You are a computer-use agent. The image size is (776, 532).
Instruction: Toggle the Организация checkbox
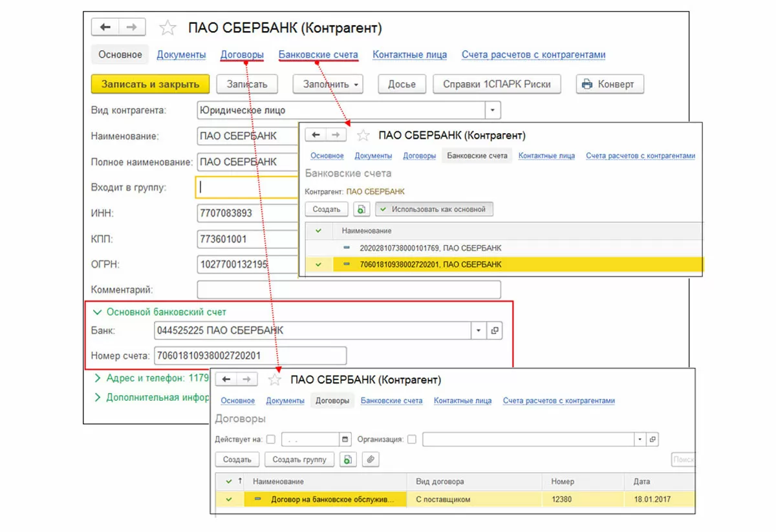(412, 440)
